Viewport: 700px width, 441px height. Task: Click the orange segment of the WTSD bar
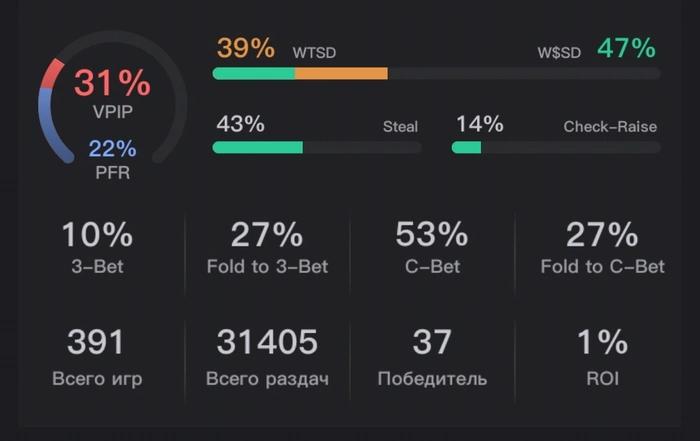coord(341,73)
